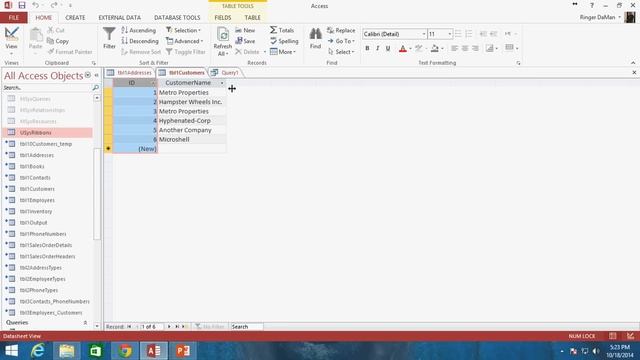The image size is (640, 360).
Task: Show Totals row
Action: coord(282,30)
